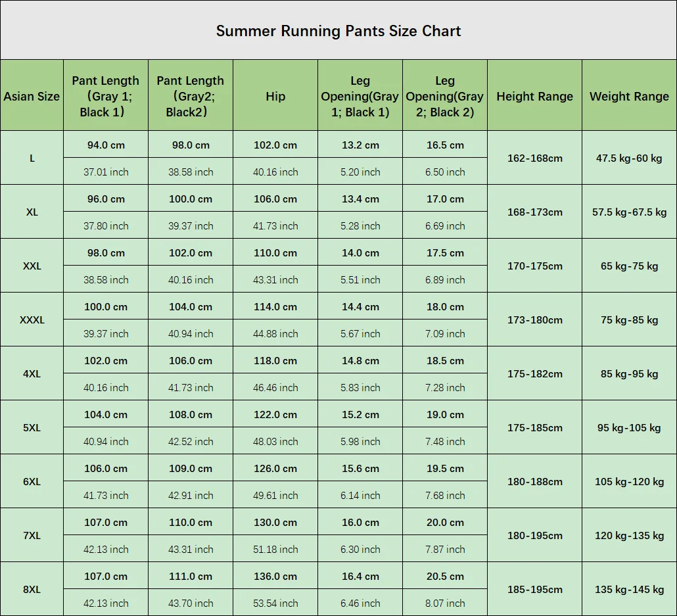The image size is (677, 616).
Task: Click the "57.5 kg-67.5 kg" weight cell
Action: [629, 212]
